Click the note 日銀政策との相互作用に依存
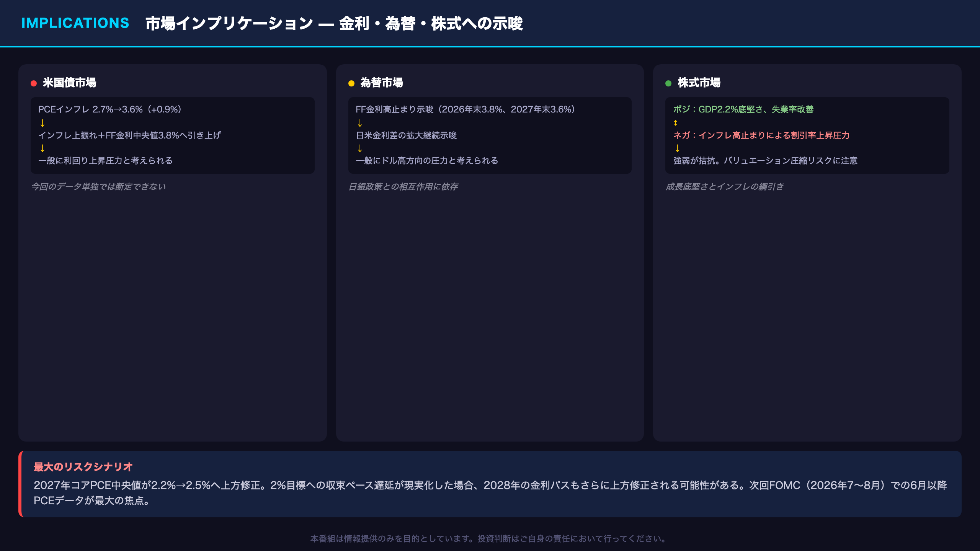This screenshot has height=551, width=980. (x=403, y=187)
